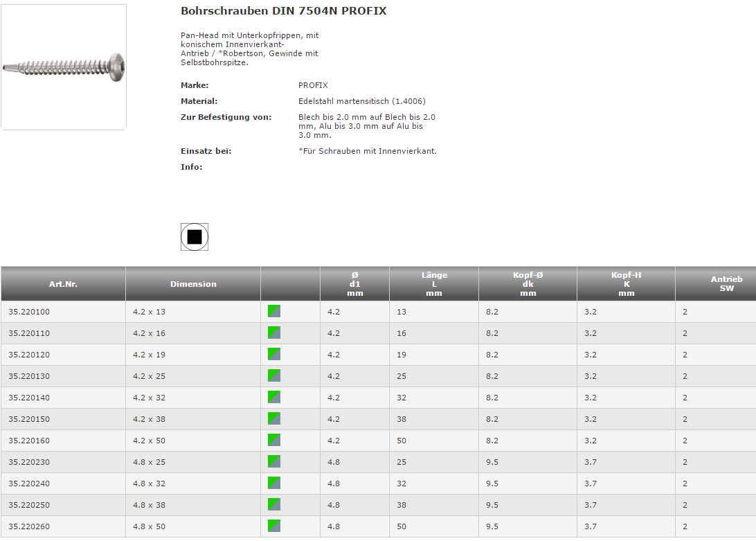Viewport: 756px width, 541px height.
Task: Select the 4.8 x 38 dimension link
Action: [149, 505]
